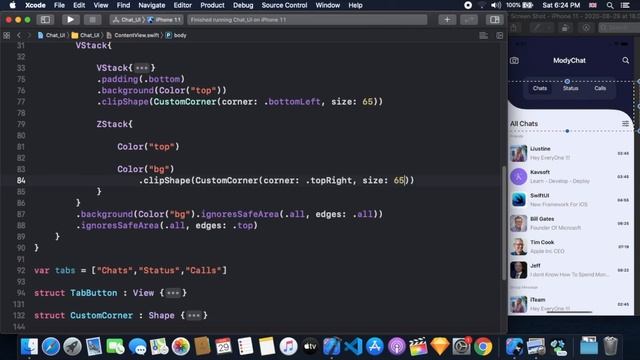Stop the running build
Image resolution: width=640 pixels, height=360 pixels.
(92, 20)
